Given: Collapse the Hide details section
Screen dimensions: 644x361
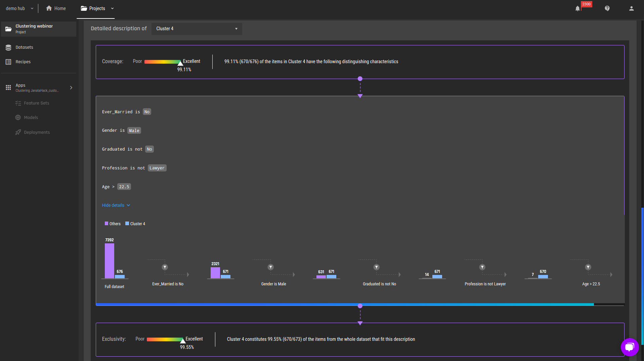Looking at the screenshot, I should pyautogui.click(x=116, y=205).
